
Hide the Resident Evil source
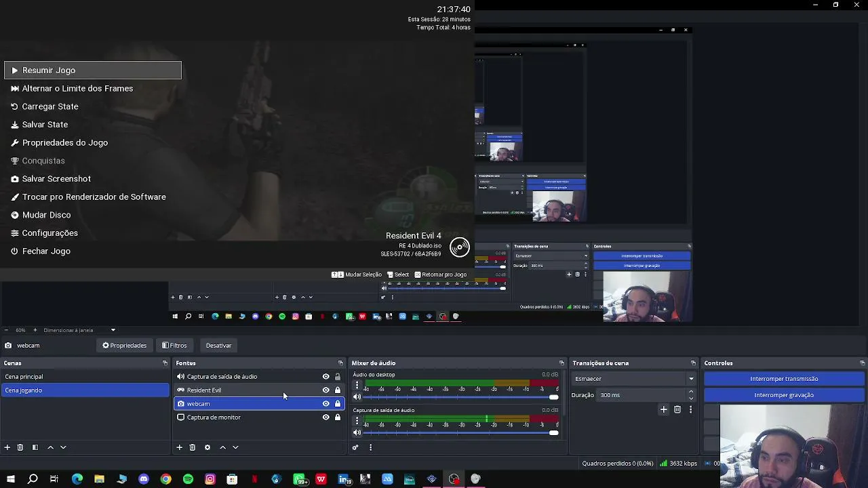(325, 390)
